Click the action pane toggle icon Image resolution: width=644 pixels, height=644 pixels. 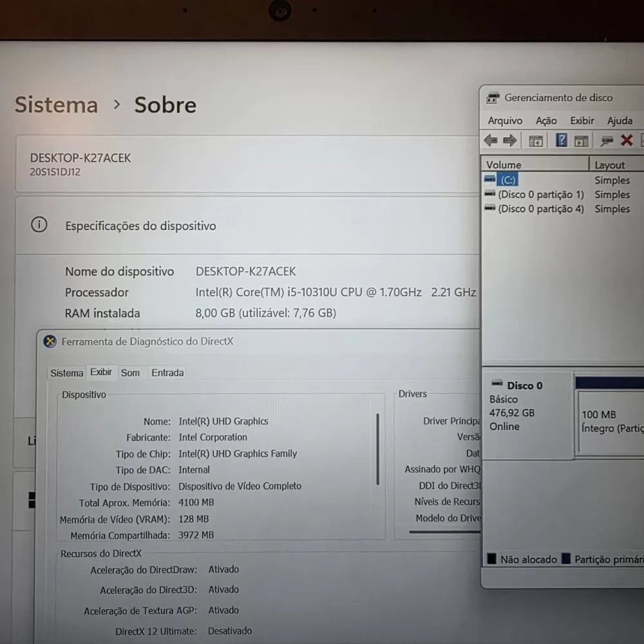pos(582,140)
